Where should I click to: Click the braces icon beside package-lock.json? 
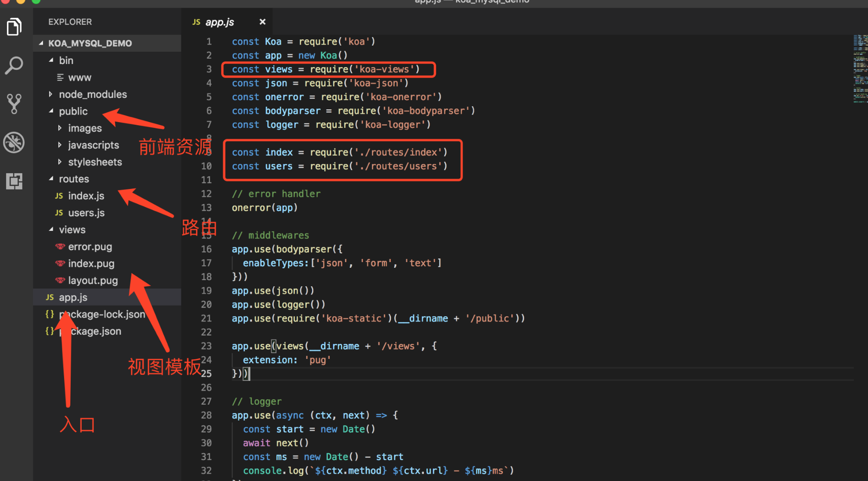pos(49,314)
